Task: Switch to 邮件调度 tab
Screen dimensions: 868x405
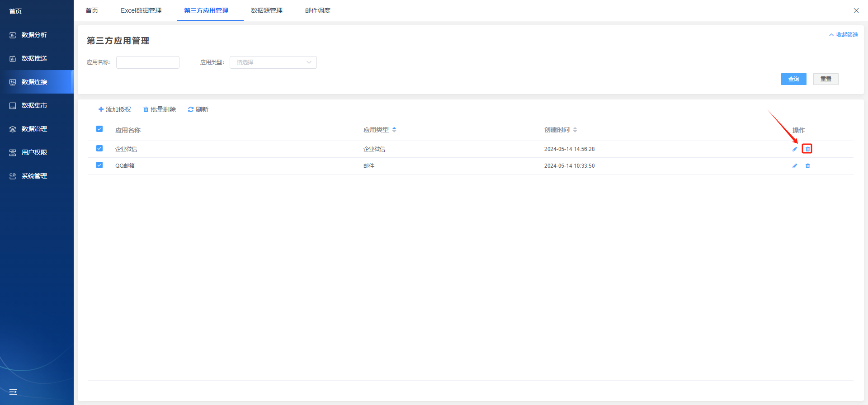Action: coord(318,10)
